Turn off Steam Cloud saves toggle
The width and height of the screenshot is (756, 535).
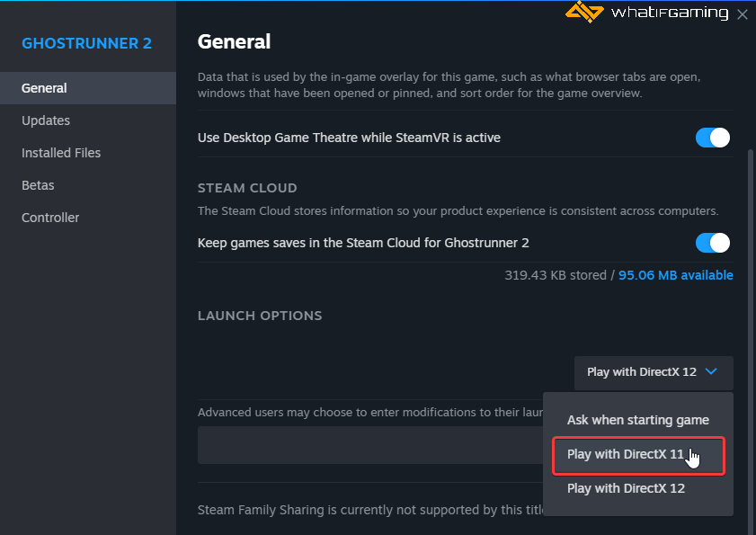coord(712,243)
